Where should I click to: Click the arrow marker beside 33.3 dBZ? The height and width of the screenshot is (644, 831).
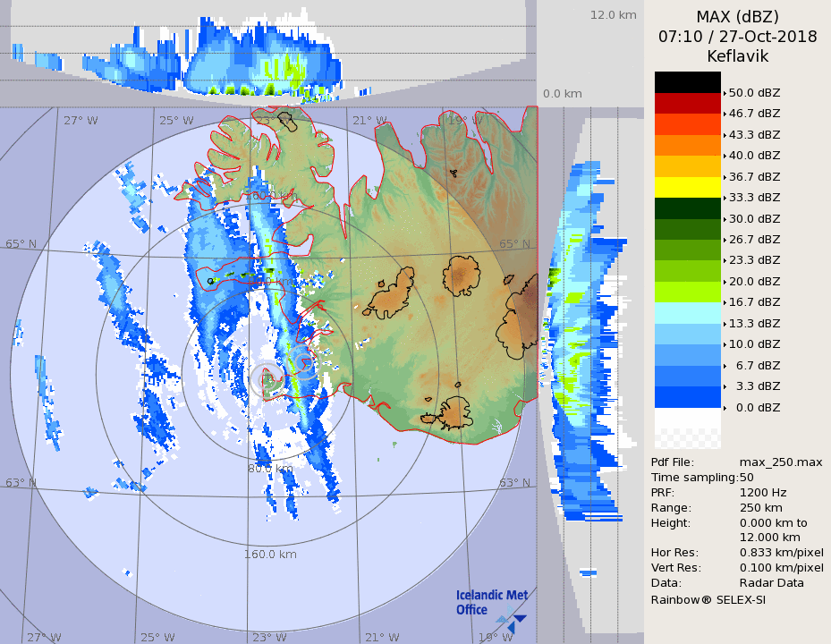point(725,198)
